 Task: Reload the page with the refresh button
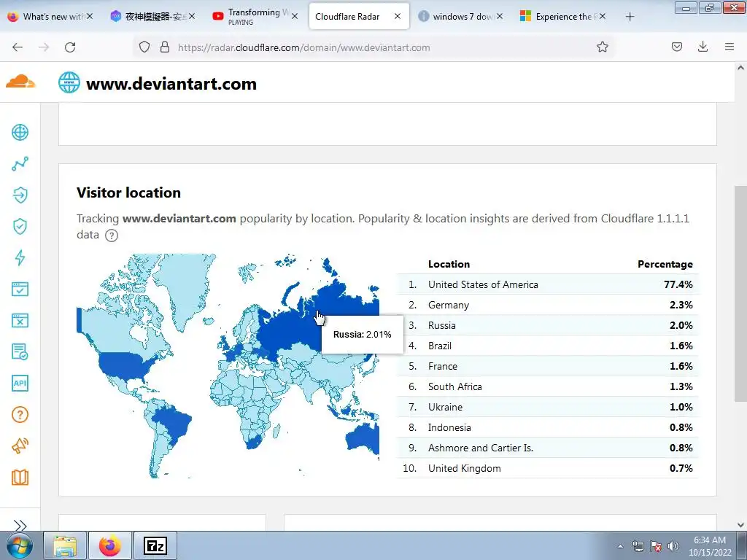(x=70, y=47)
